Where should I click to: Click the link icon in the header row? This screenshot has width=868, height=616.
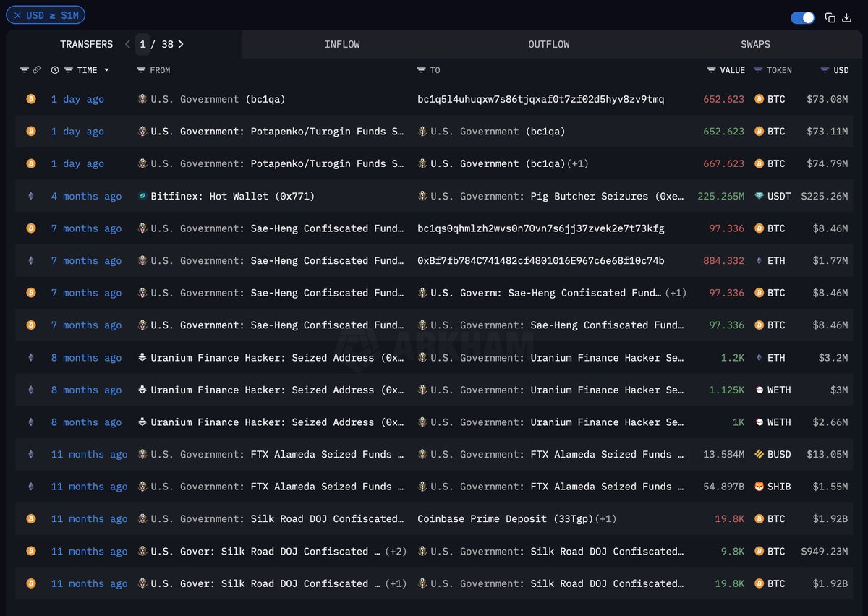click(x=37, y=70)
